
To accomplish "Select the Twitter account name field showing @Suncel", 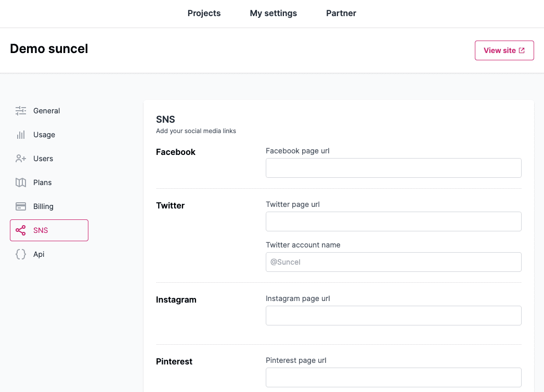I will 393,262.
